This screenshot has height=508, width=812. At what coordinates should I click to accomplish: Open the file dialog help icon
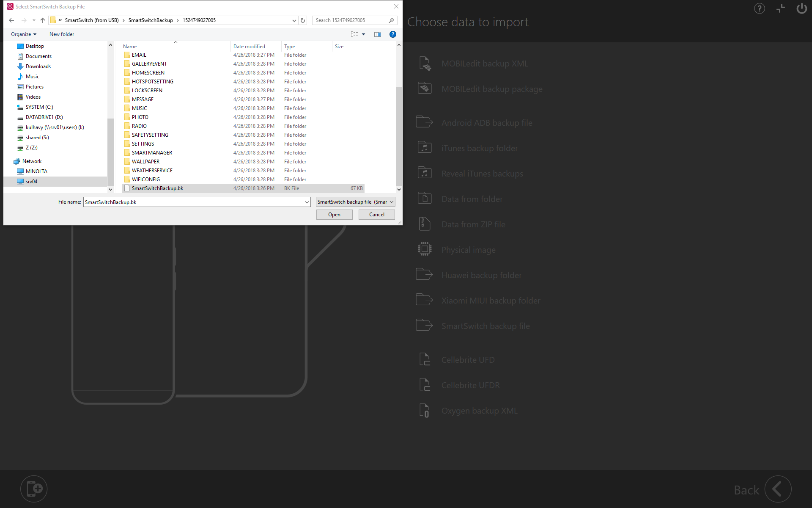point(393,34)
